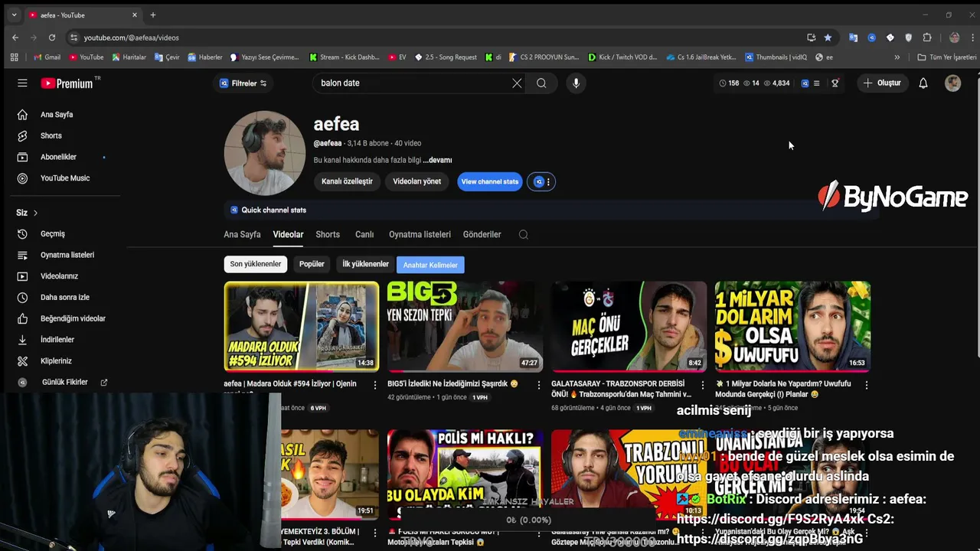Switch to Videolar channel tab
Screen dimensions: 980x551
[x=288, y=234]
